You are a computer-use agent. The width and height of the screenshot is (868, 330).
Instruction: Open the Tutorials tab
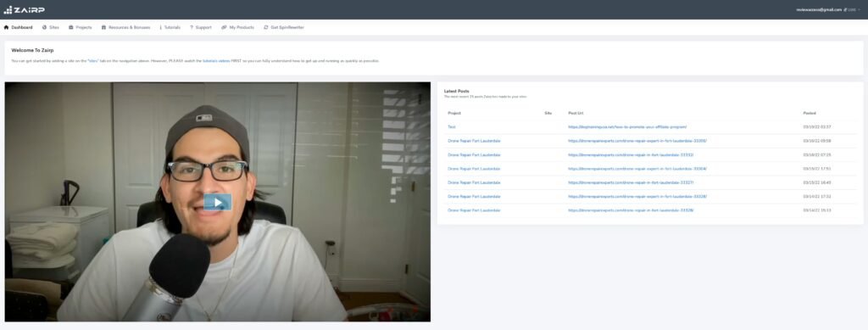170,27
